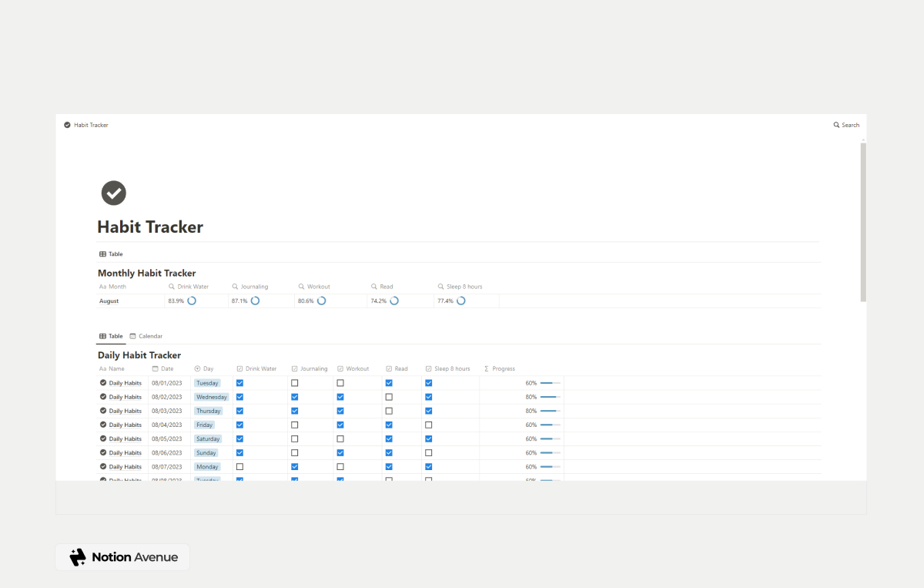Click the checkmark icon above the page title

pyautogui.click(x=113, y=193)
